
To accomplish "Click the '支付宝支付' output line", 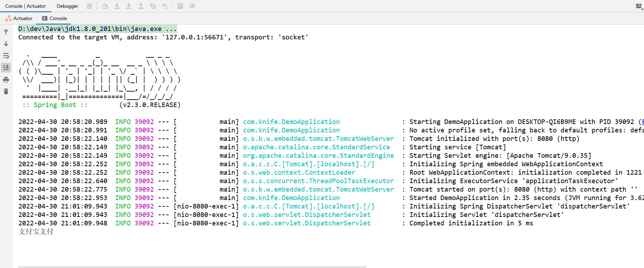I will point(36,232).
